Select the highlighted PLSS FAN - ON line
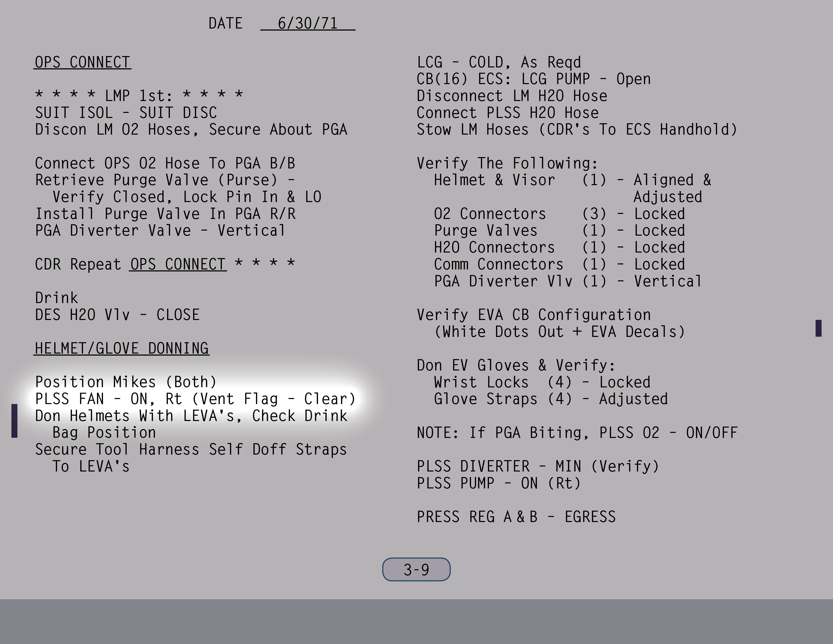This screenshot has height=644, width=833. click(195, 399)
